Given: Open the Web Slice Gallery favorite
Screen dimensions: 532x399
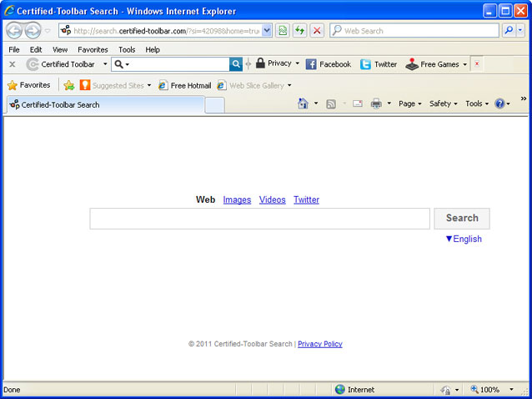Looking at the screenshot, I should click(254, 86).
